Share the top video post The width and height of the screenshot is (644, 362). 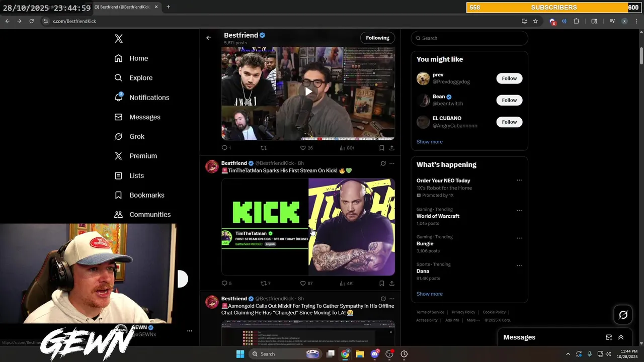tap(392, 148)
